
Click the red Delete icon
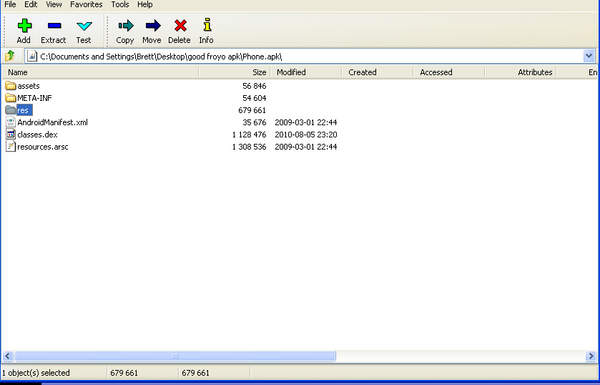[x=180, y=26]
